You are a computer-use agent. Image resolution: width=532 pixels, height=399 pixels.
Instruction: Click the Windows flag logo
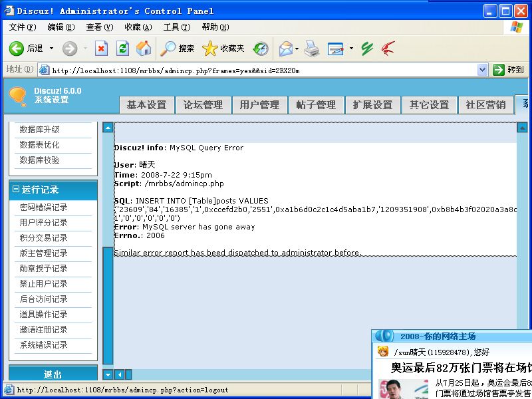(517, 27)
